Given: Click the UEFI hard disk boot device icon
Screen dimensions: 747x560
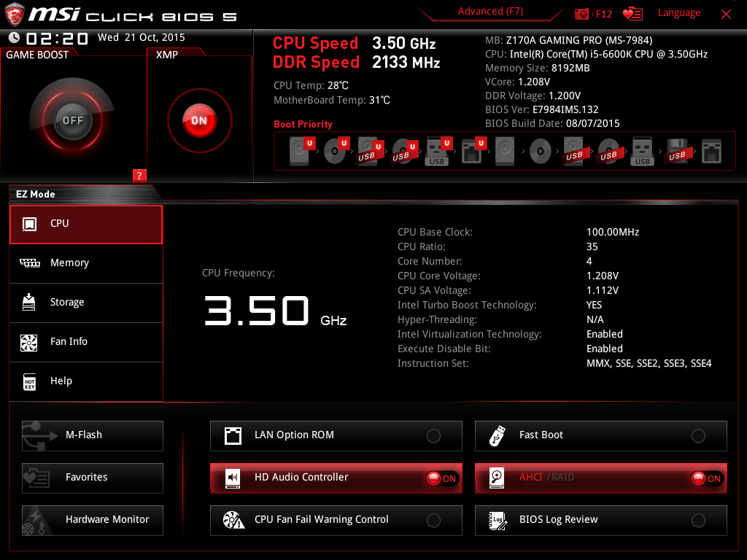Looking at the screenshot, I should click(303, 151).
